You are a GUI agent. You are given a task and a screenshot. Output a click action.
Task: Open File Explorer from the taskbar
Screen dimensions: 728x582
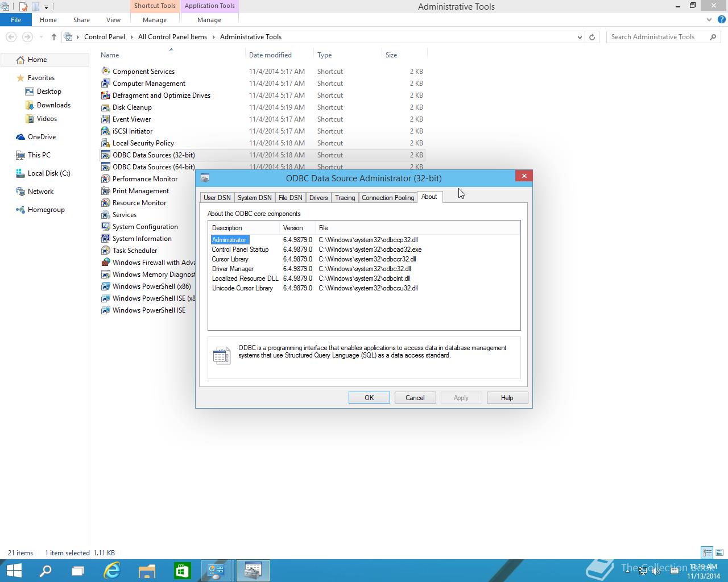147,571
